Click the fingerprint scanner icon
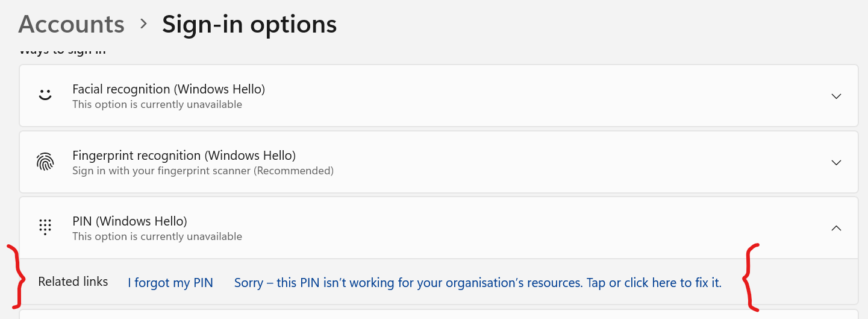This screenshot has width=868, height=319. tap(45, 162)
